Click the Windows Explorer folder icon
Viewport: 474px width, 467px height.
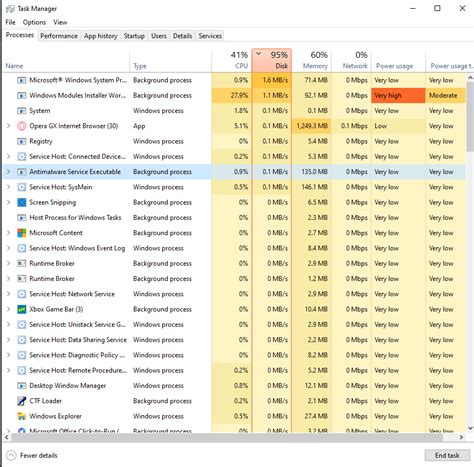22,416
